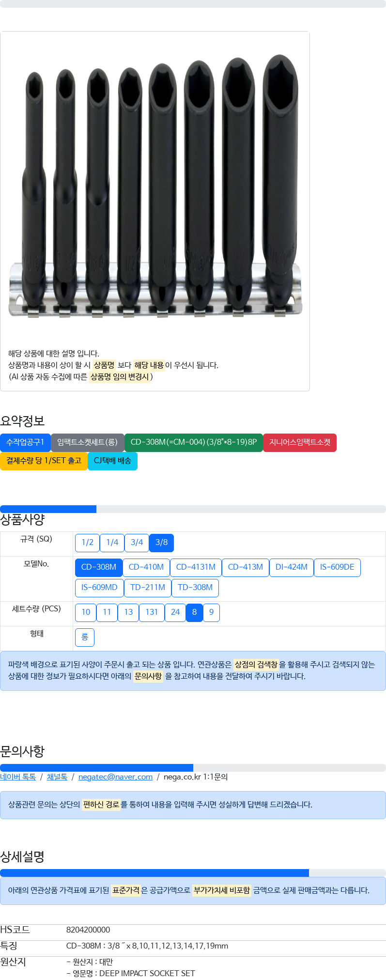
Task: Choose model TD-308M
Action: (x=195, y=588)
